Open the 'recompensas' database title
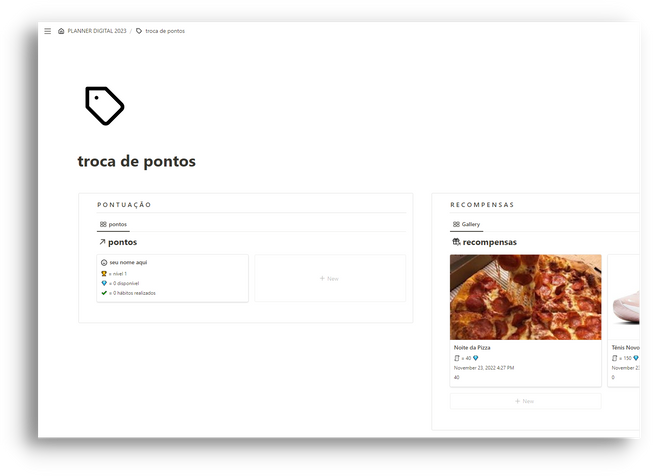This screenshot has height=476, width=653. click(x=490, y=242)
